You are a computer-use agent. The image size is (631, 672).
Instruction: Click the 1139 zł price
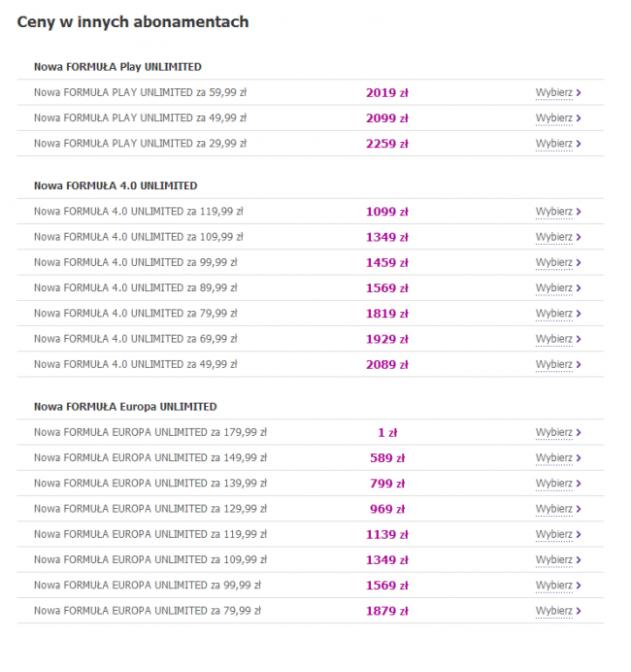pos(387,535)
